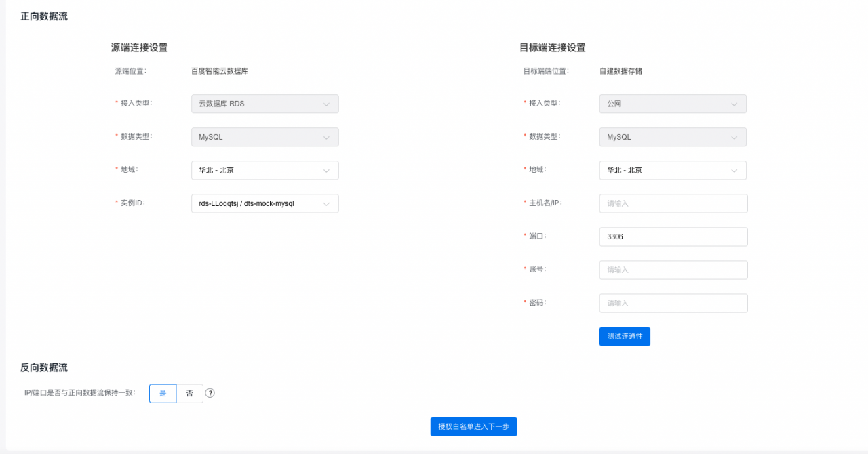The height and width of the screenshot is (454, 868).
Task: Open source 接入类型 dropdown showing 云数据库 RDS
Action: [x=264, y=104]
